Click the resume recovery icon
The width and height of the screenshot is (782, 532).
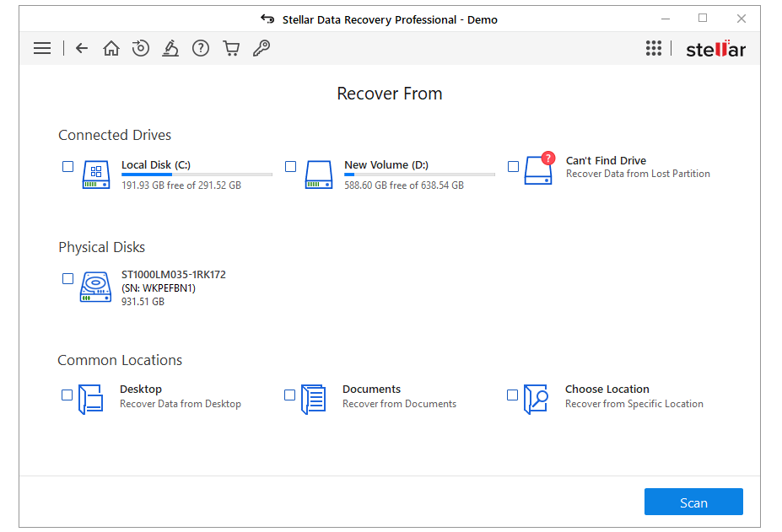[141, 48]
